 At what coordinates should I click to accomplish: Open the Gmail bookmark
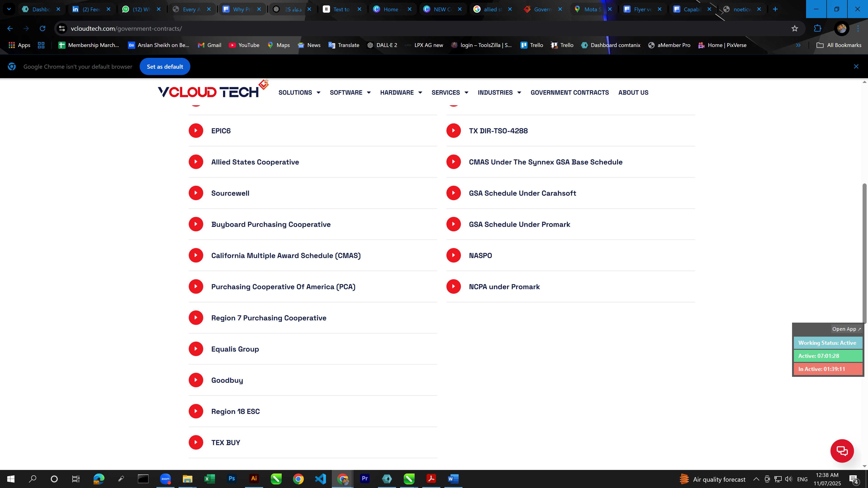tap(209, 45)
